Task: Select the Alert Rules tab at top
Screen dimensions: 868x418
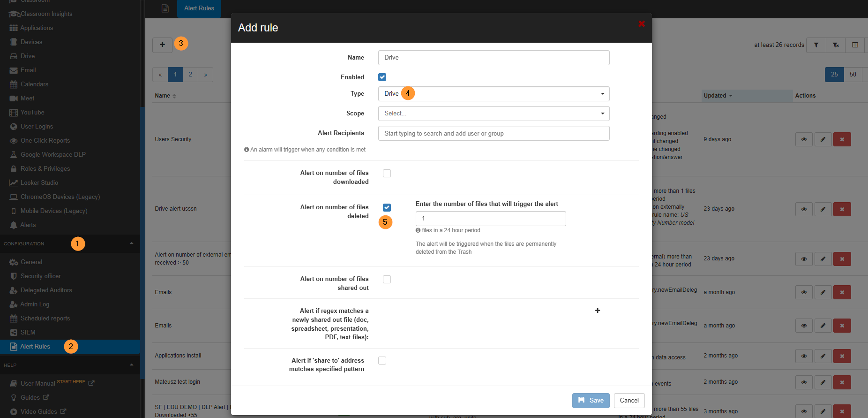Action: [199, 8]
